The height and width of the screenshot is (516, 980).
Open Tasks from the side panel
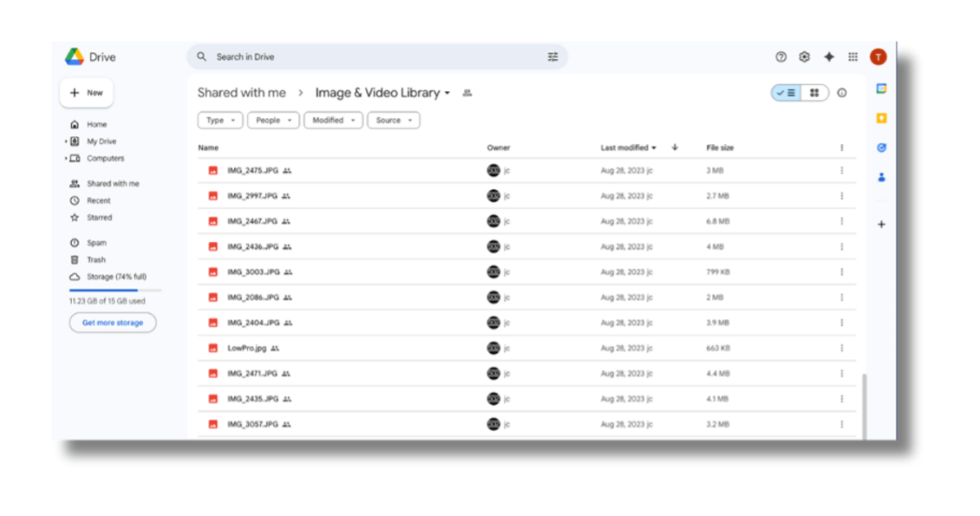point(881,147)
